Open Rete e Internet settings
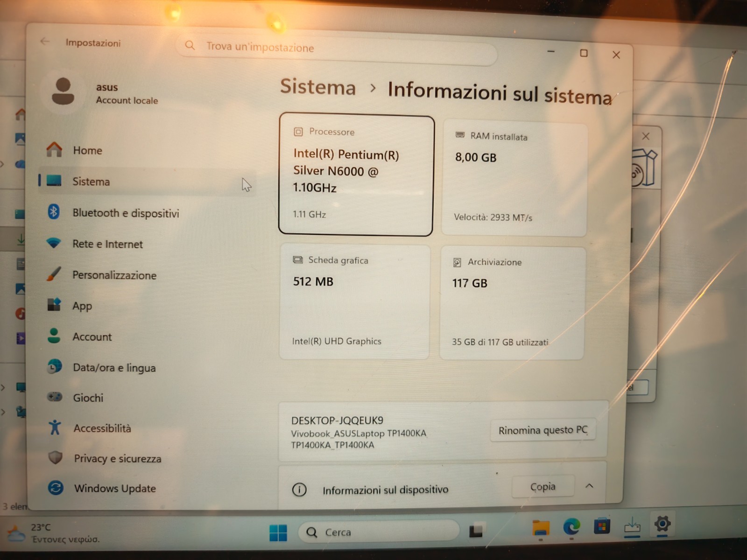Viewport: 747px width, 560px height. pos(147,244)
